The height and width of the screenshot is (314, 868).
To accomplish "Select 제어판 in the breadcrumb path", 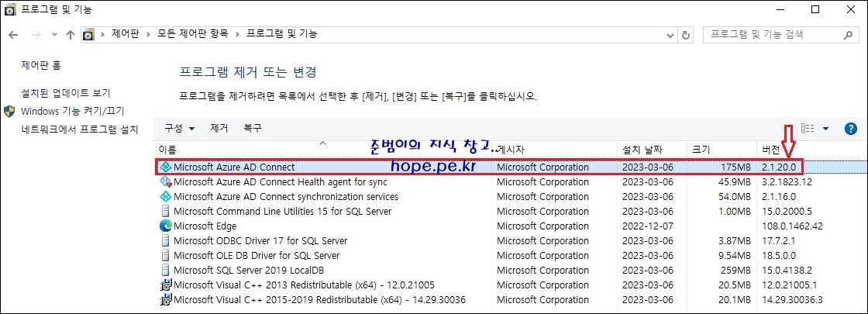I will point(125,34).
